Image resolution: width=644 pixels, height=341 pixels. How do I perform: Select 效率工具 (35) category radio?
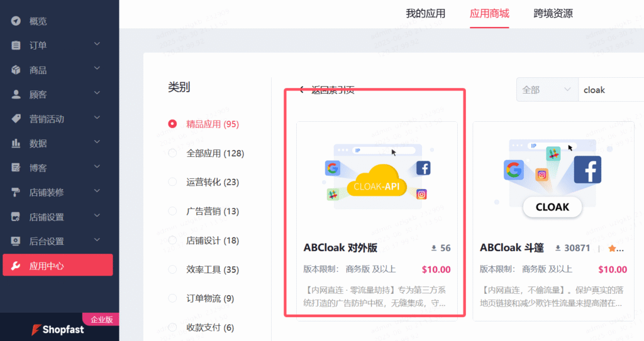pos(172,269)
